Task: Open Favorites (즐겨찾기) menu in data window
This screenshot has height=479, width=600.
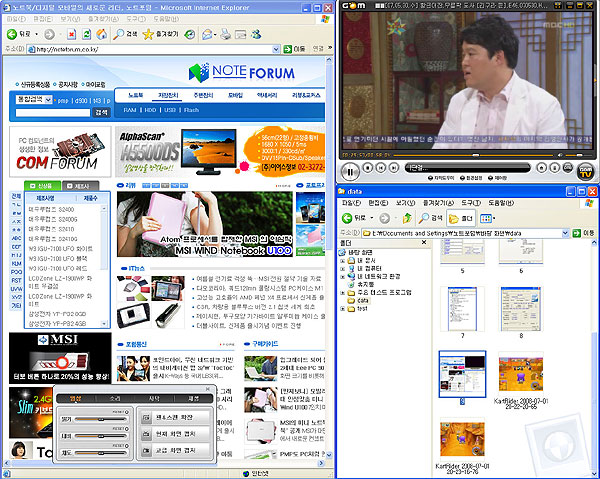Action: pyautogui.click(x=438, y=203)
